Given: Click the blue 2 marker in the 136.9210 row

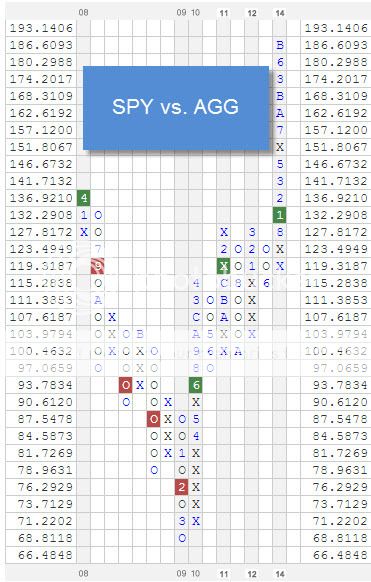Looking at the screenshot, I should pyautogui.click(x=280, y=198).
